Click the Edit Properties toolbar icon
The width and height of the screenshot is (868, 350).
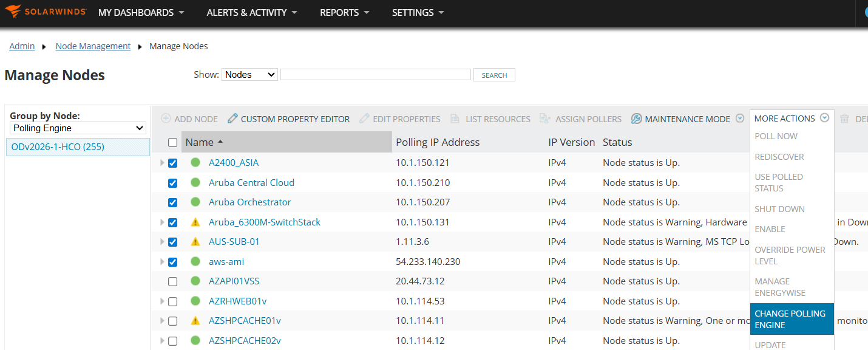[364, 118]
